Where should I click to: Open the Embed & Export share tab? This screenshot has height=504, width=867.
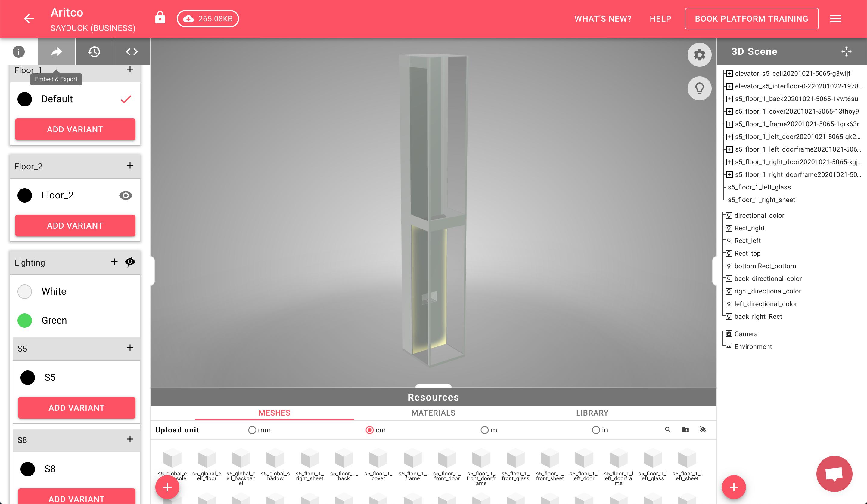56,51
